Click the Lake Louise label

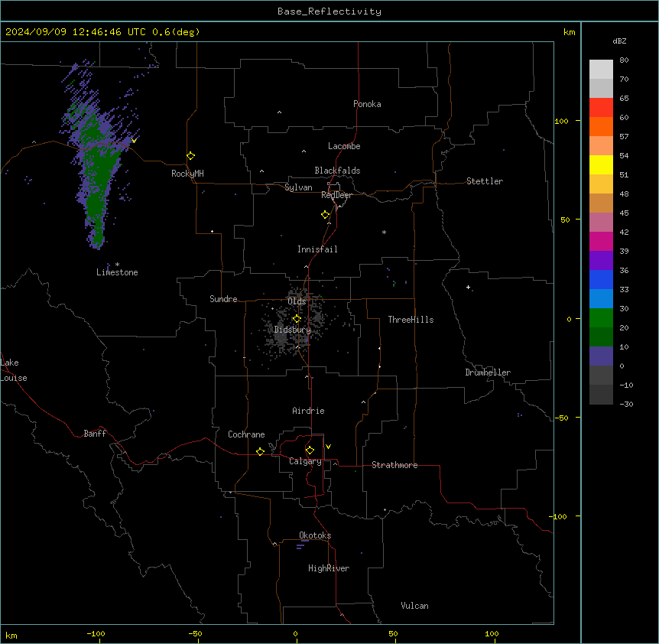pos(14,370)
